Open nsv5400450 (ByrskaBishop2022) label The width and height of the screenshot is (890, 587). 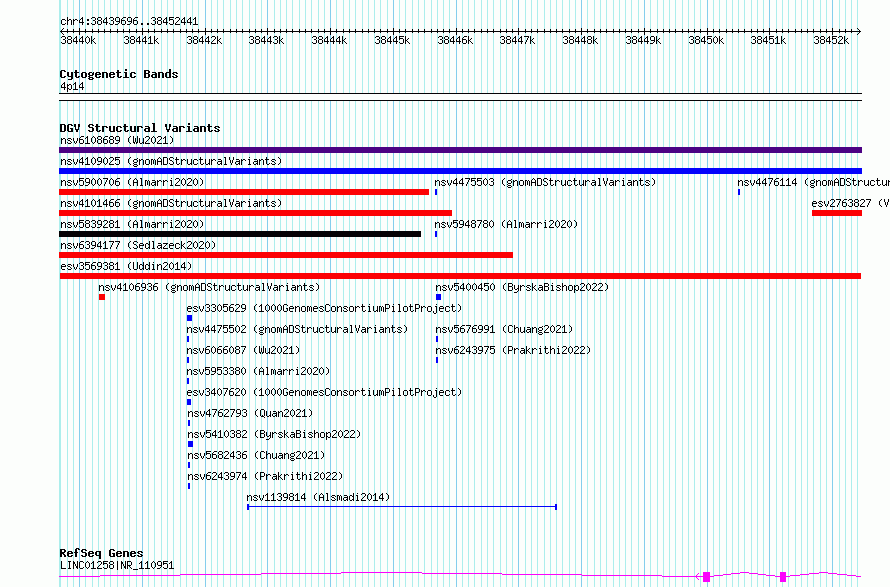tap(522, 287)
